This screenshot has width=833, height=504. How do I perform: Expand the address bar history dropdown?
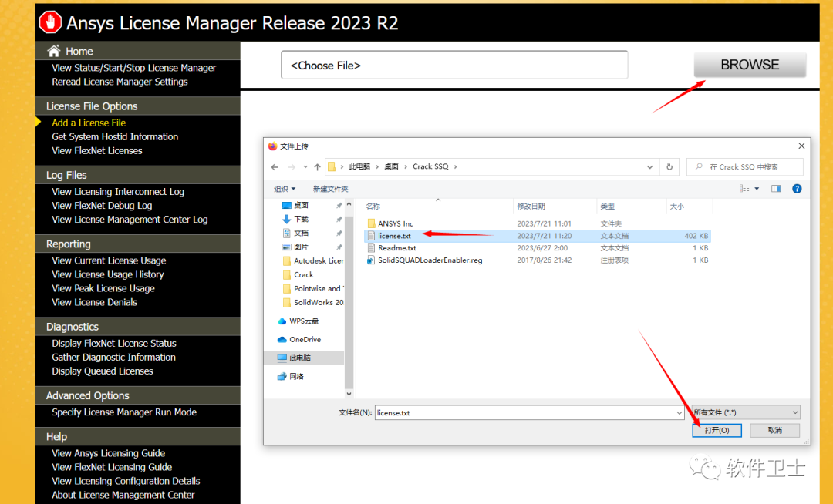coord(649,167)
